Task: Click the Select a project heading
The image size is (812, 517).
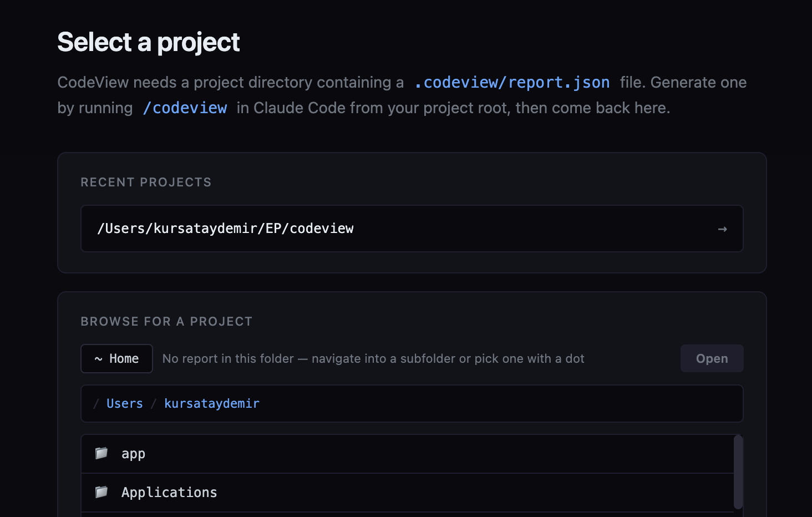Action: pos(149,42)
